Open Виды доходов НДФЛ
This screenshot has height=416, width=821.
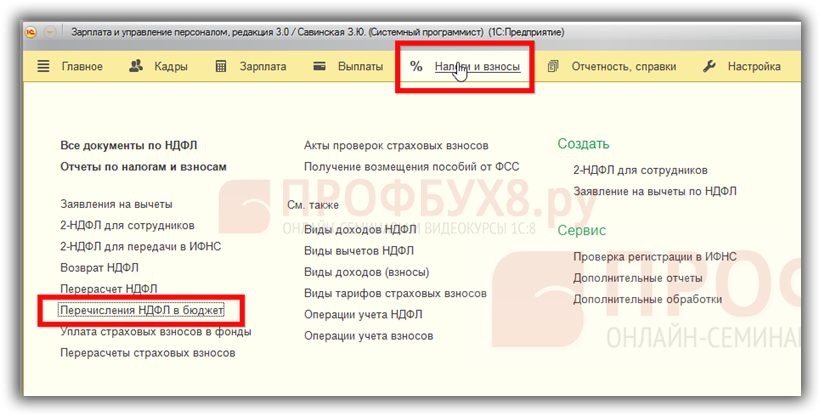360,229
